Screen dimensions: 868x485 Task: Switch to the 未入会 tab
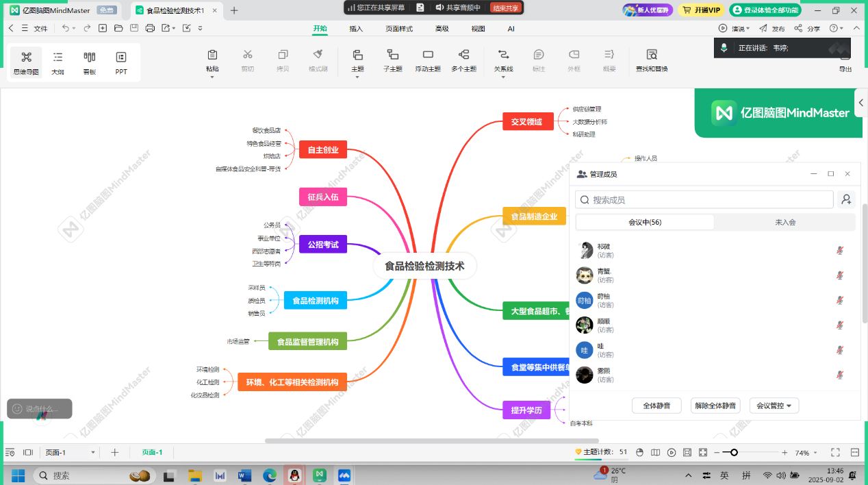[785, 222]
